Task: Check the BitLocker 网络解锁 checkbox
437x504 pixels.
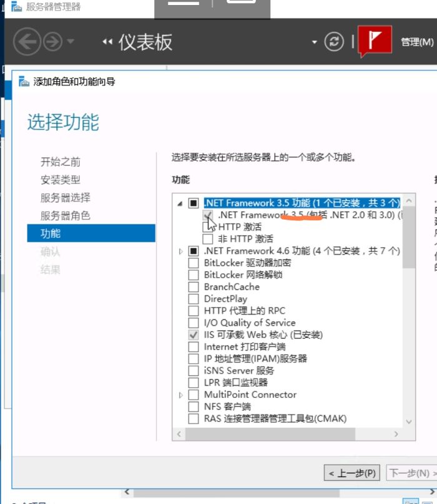Action: click(194, 275)
